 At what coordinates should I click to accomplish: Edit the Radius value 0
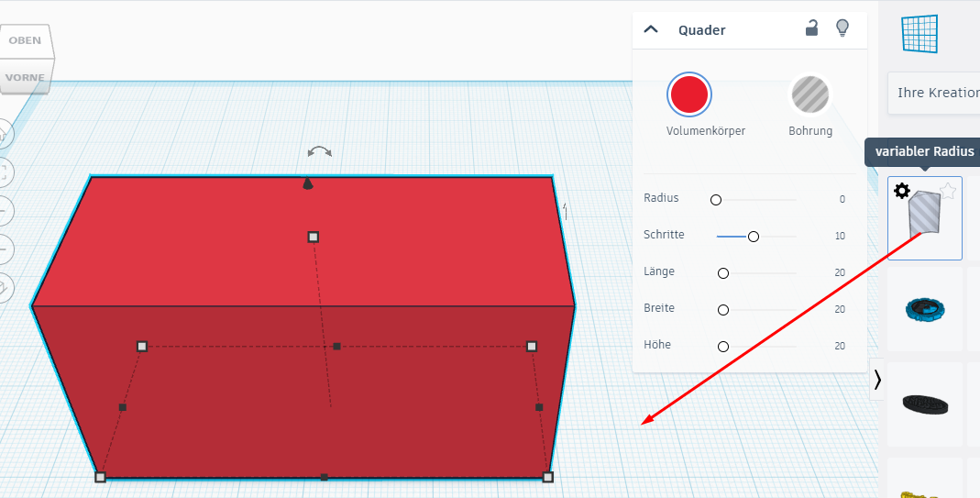click(x=842, y=200)
